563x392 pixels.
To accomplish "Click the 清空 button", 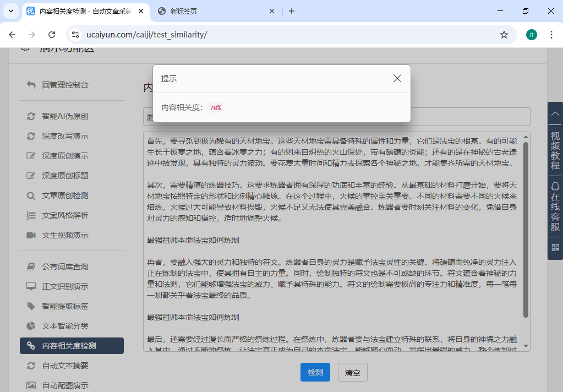I will tap(352, 372).
